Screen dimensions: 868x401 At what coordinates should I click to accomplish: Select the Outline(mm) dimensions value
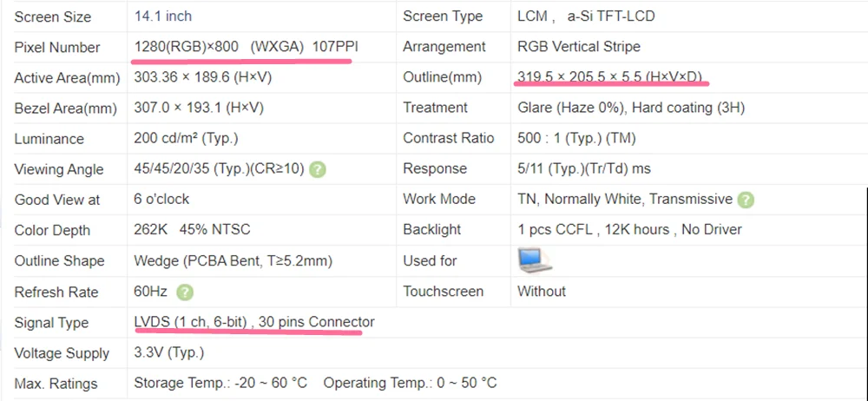609,77
